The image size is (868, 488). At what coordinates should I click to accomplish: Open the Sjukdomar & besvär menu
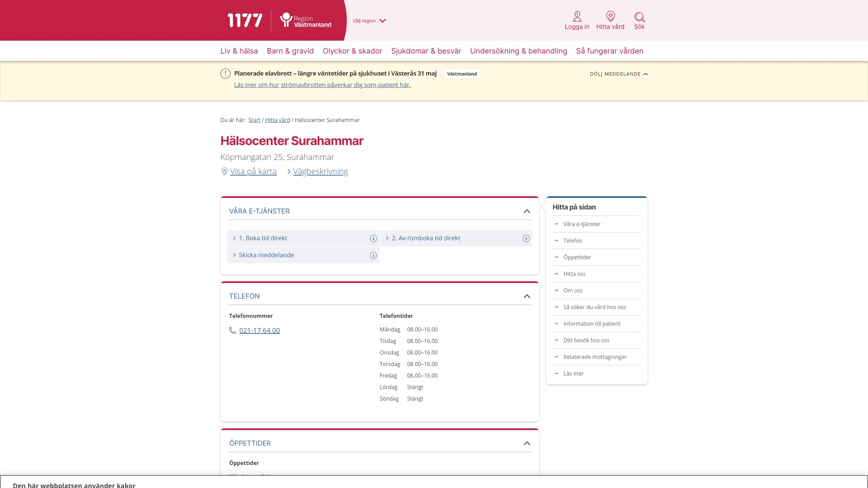click(426, 51)
